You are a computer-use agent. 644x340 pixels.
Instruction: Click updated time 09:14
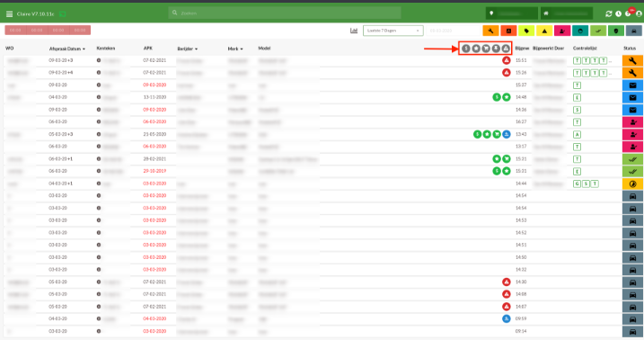[521, 331]
